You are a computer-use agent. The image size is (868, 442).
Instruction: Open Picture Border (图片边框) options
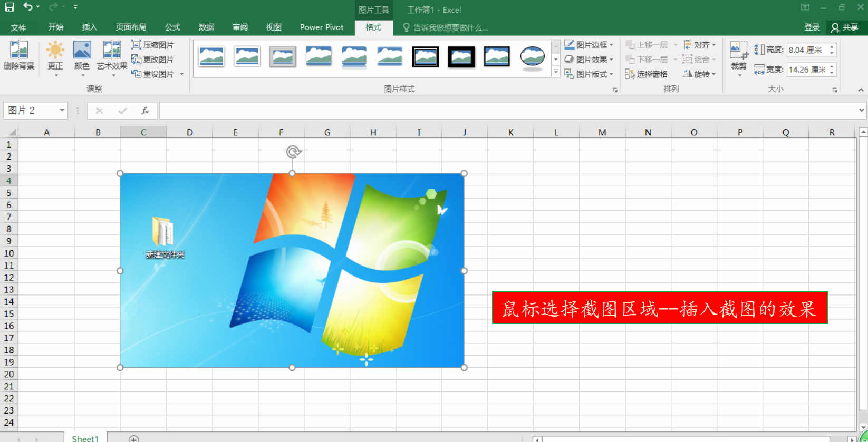pyautogui.click(x=589, y=45)
